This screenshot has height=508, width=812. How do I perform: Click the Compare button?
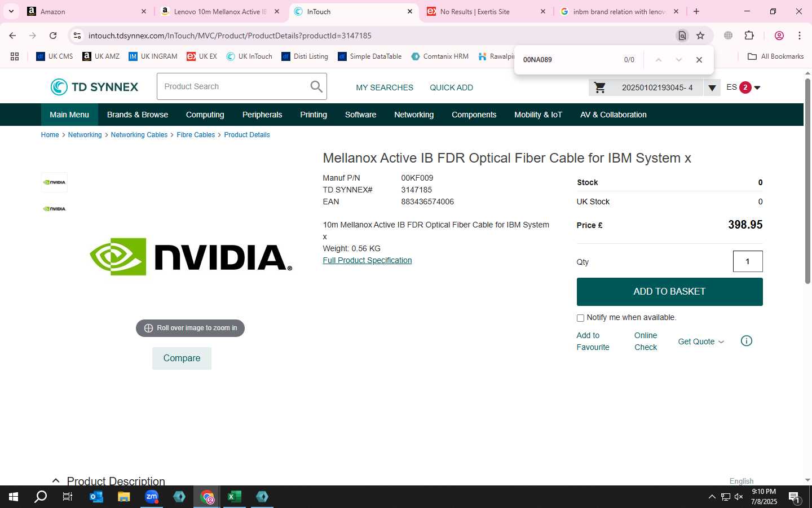point(182,358)
